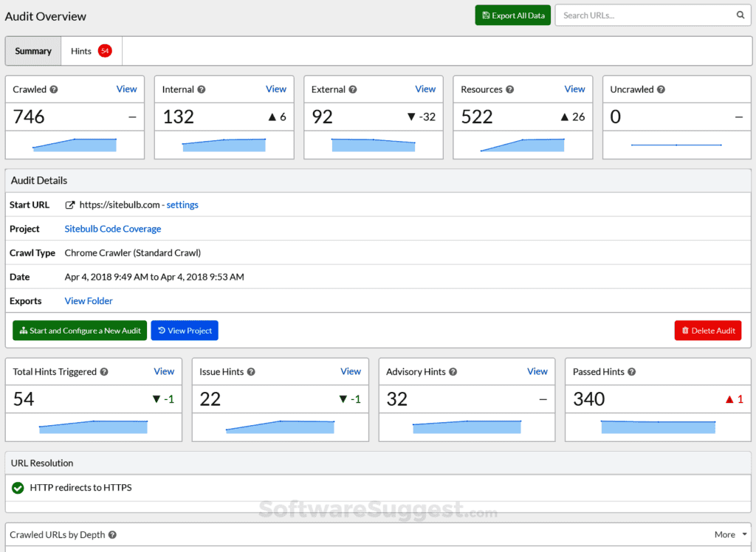
Task: Click View link in Crawled card
Action: click(x=127, y=89)
